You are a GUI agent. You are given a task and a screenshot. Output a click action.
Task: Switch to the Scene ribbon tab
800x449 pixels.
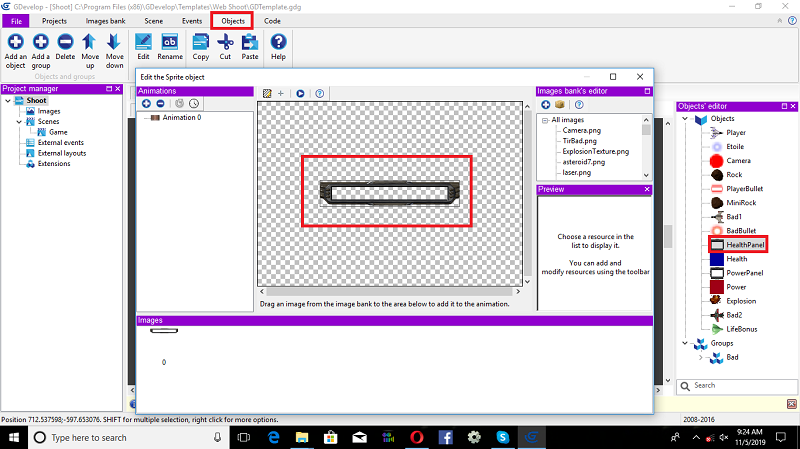[x=154, y=21]
